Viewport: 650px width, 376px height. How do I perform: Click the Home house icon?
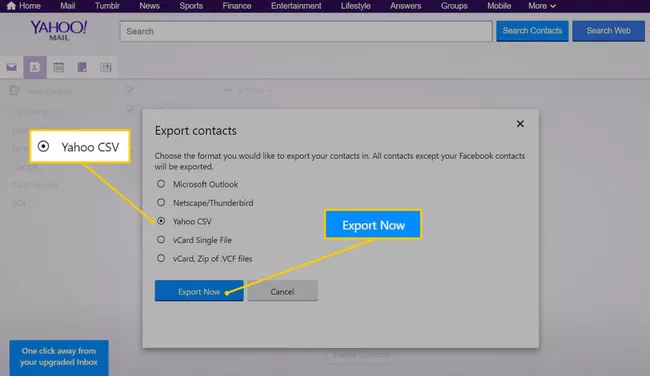[11, 6]
